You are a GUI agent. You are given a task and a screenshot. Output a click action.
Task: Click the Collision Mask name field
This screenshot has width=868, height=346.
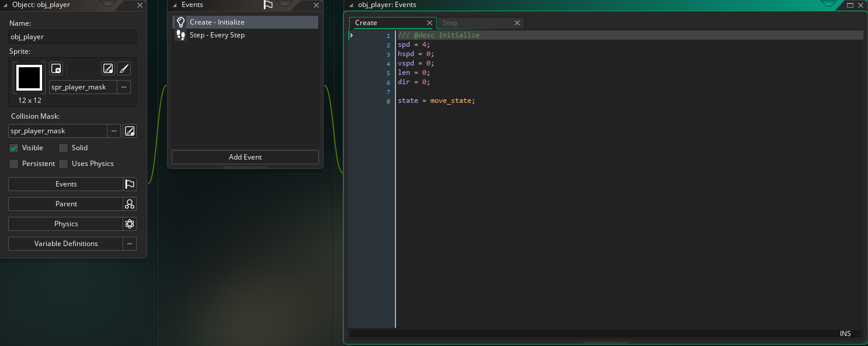pos(58,131)
